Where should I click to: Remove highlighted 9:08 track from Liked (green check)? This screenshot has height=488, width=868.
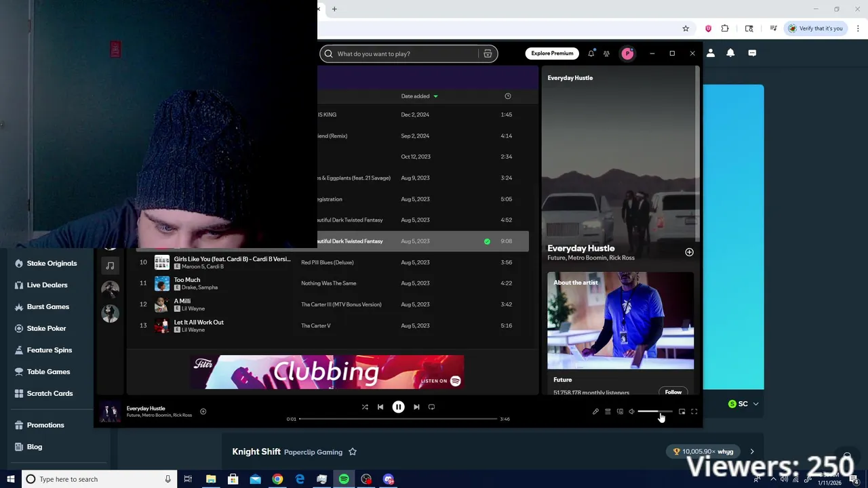pyautogui.click(x=487, y=241)
